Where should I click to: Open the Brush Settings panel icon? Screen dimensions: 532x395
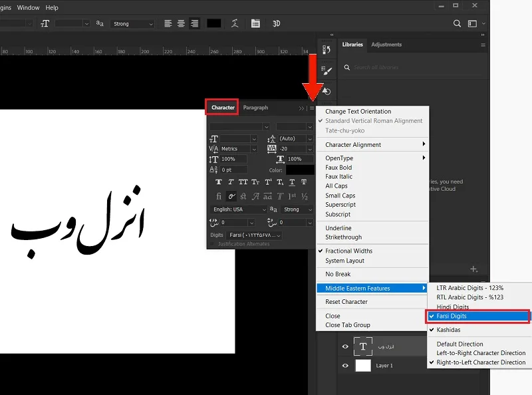327,70
